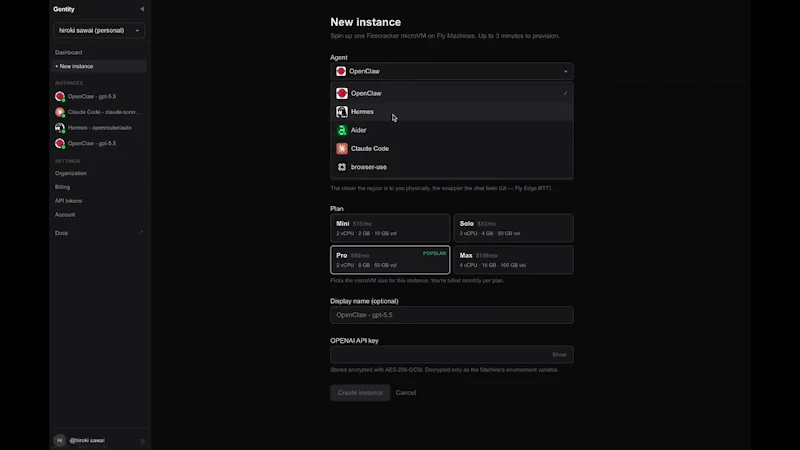Viewport: 800px width, 450px height.
Task: Show the API key value
Action: 559,355
